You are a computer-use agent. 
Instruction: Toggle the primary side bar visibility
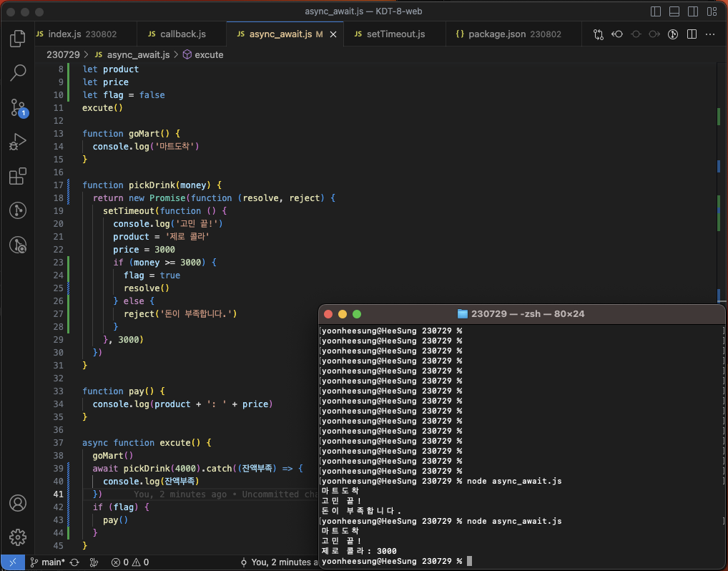click(656, 11)
